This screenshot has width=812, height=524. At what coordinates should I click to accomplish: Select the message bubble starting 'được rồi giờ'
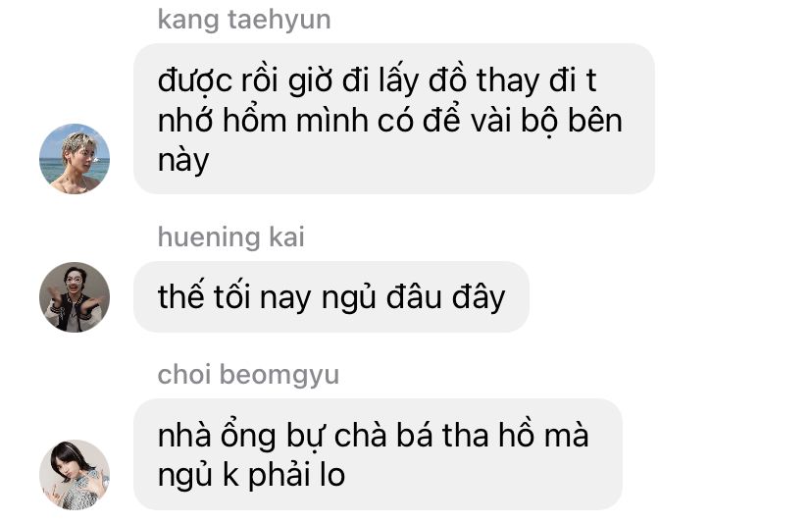point(394,119)
